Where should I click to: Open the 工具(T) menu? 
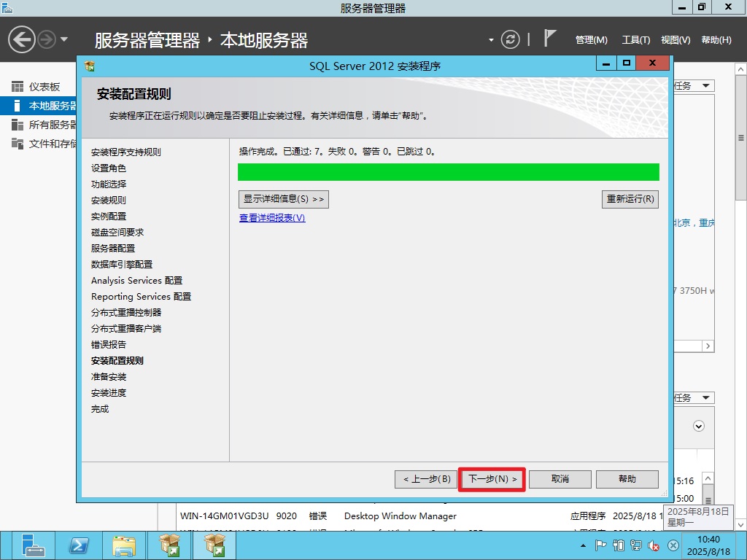(x=635, y=40)
